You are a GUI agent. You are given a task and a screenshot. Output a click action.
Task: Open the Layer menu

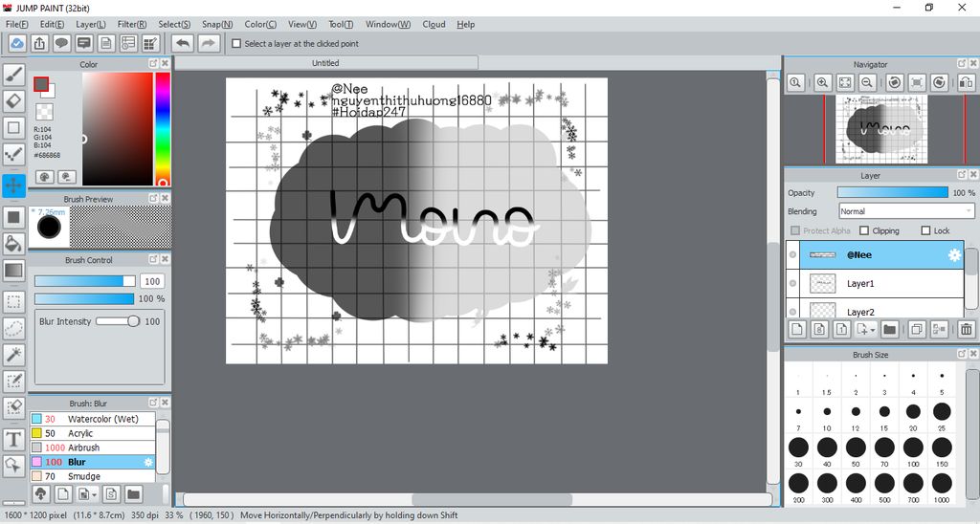coord(91,24)
